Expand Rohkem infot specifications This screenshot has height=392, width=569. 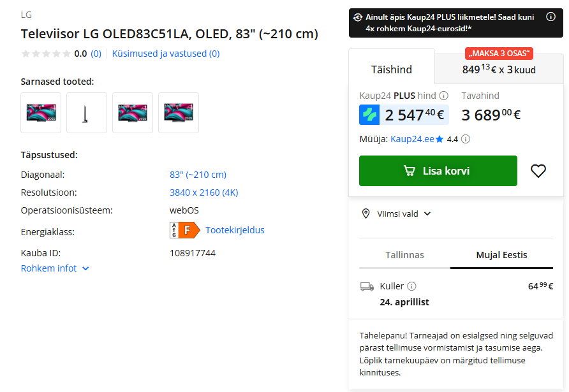click(x=55, y=268)
